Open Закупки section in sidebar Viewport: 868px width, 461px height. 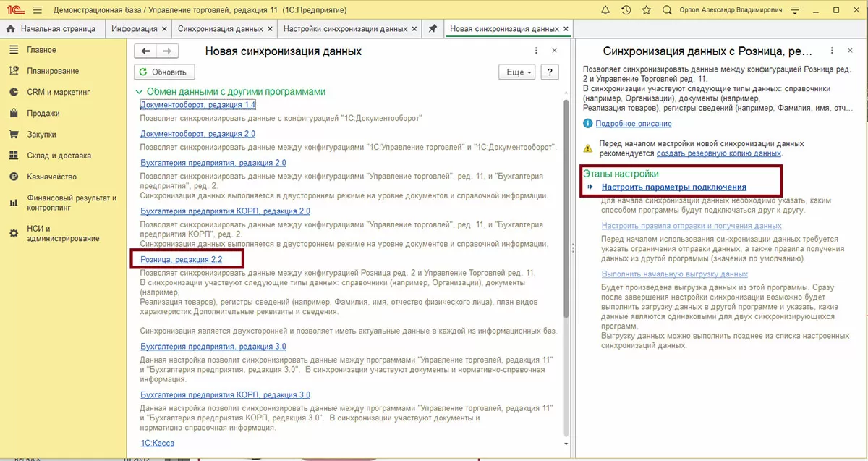(x=41, y=134)
